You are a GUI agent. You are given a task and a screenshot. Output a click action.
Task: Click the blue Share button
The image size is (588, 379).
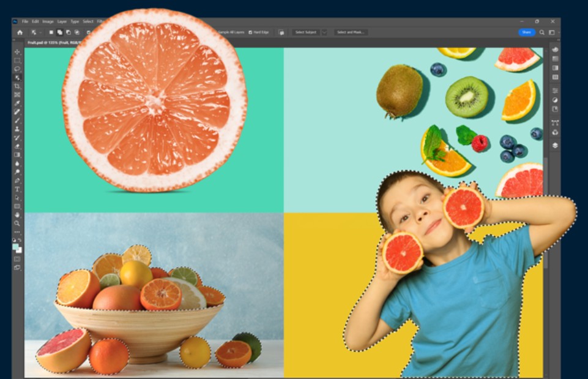tap(526, 32)
